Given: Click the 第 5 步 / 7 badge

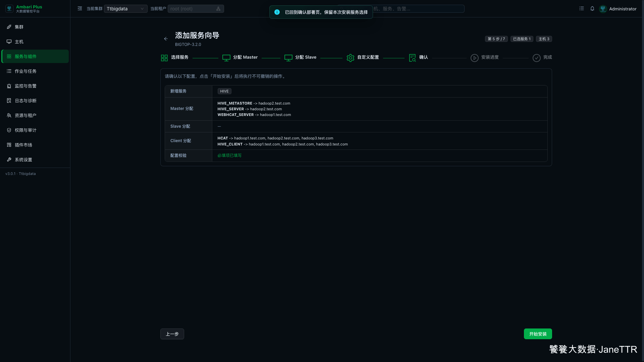Looking at the screenshot, I should [x=496, y=39].
